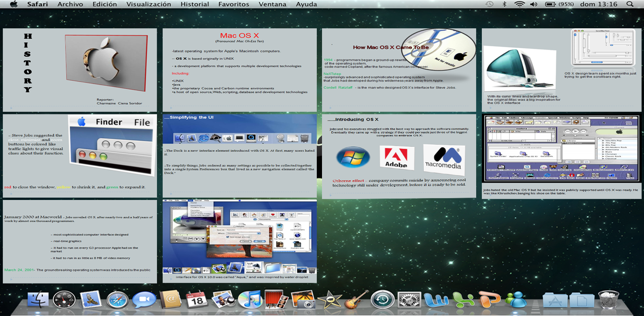Open the Edición menu
This screenshot has height=316, width=644.
coord(105,4)
